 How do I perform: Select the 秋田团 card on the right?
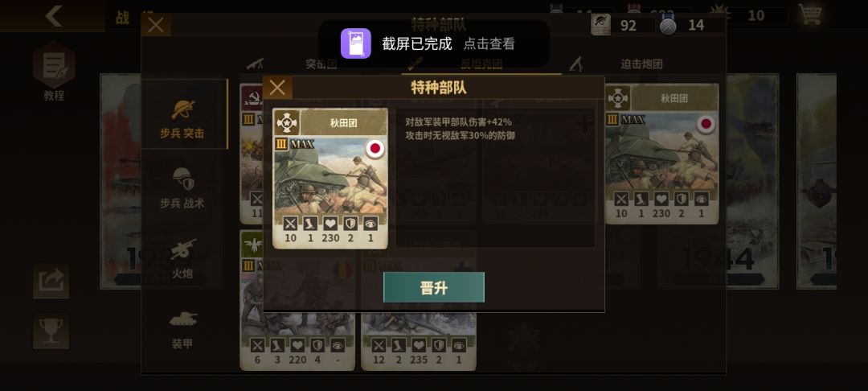[x=662, y=154]
